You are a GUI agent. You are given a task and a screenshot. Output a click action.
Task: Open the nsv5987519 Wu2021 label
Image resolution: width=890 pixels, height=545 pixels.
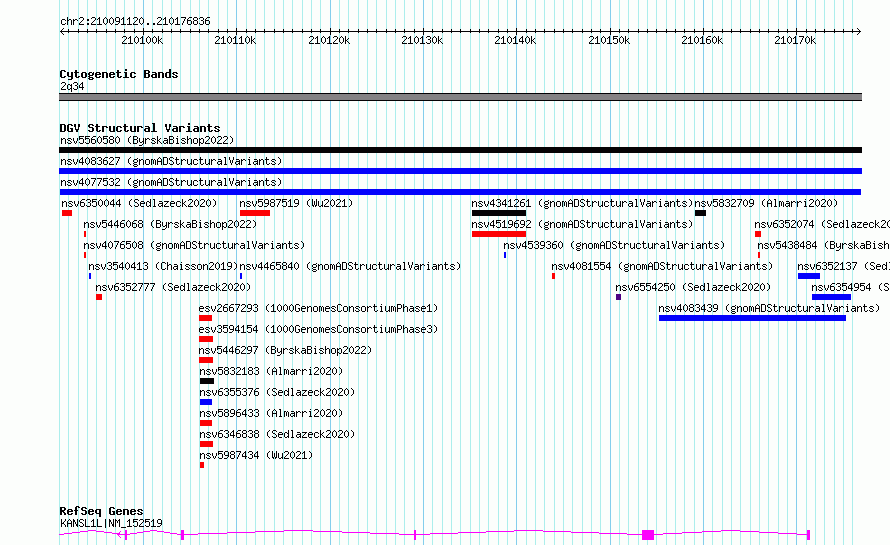point(296,203)
